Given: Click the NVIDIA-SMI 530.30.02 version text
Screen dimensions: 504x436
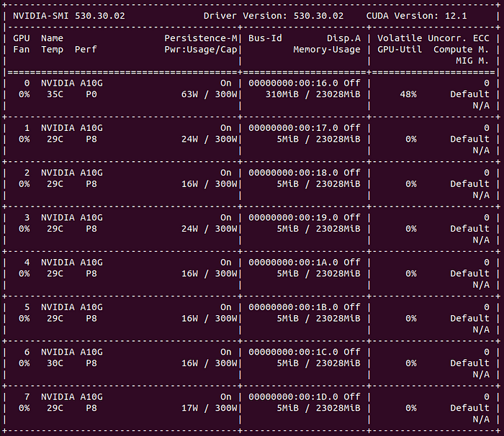Looking at the screenshot, I should [69, 16].
